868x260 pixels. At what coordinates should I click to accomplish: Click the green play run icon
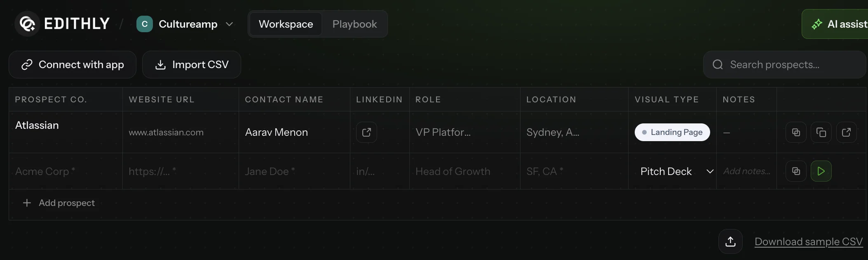pyautogui.click(x=821, y=171)
